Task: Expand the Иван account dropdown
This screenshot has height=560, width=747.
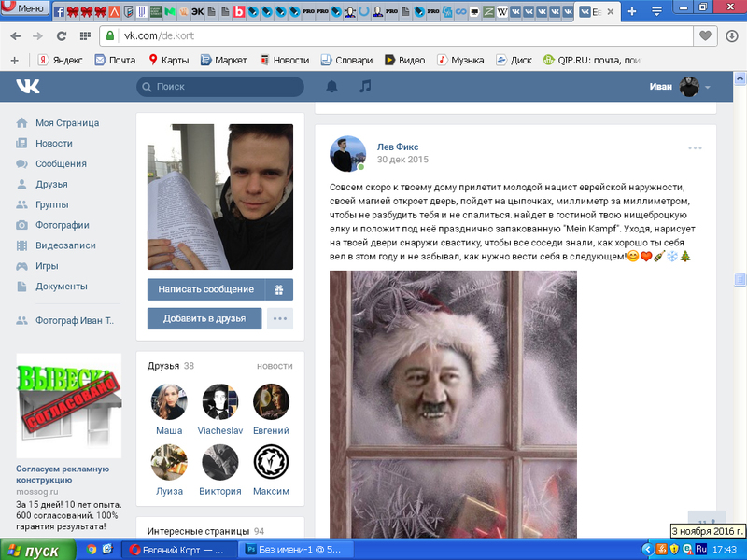Action: (707, 87)
